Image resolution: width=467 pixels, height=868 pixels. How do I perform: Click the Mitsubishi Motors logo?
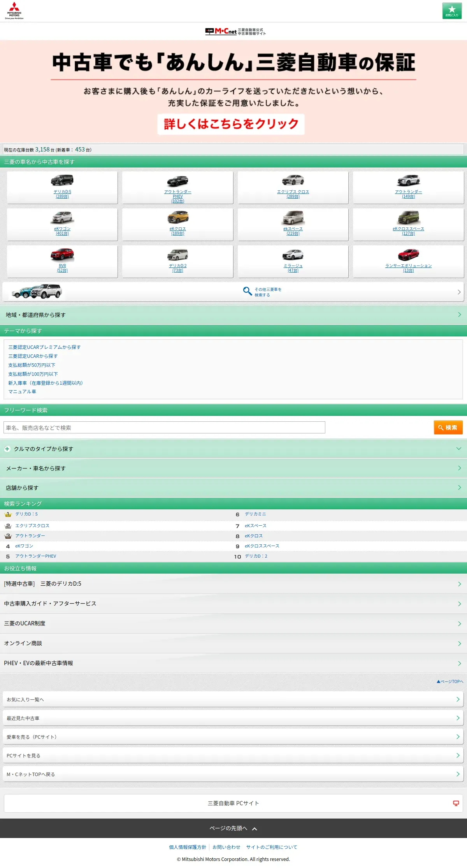click(14, 11)
